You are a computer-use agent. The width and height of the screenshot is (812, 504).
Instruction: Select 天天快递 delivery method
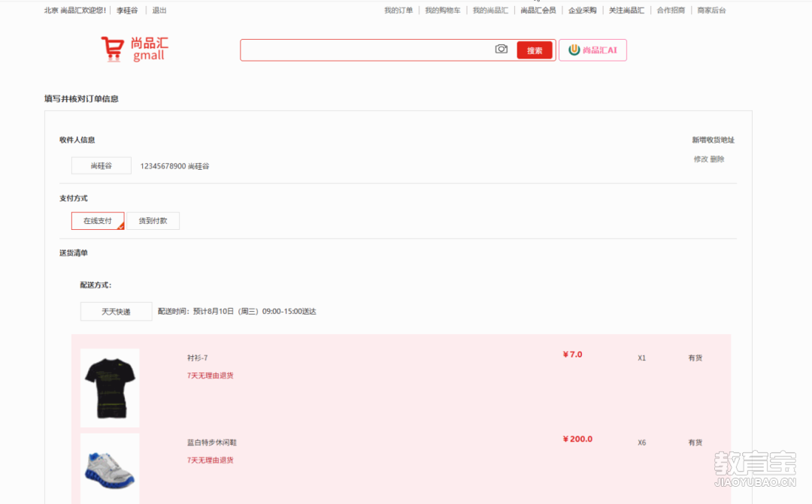117,312
